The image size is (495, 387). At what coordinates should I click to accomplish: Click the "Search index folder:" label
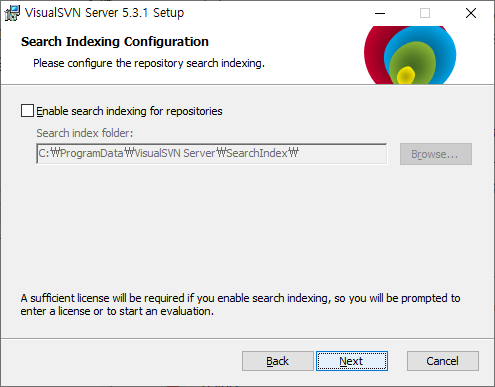tap(85, 133)
